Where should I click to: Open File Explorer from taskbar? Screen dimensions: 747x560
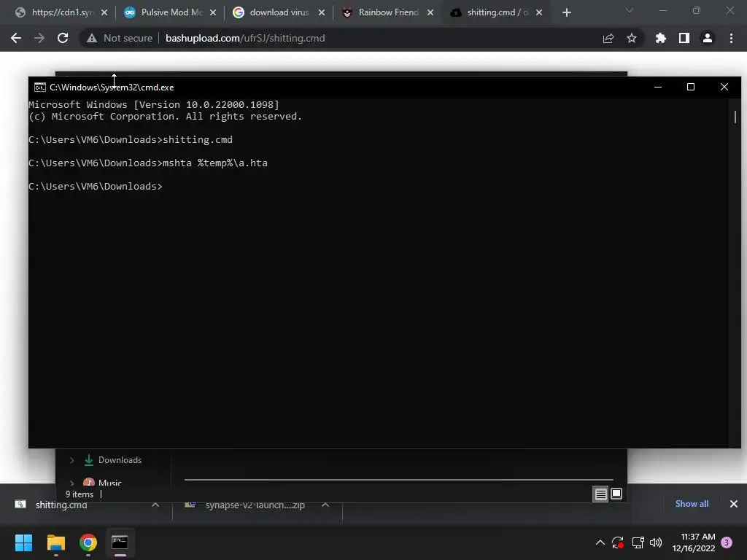pyautogui.click(x=56, y=542)
